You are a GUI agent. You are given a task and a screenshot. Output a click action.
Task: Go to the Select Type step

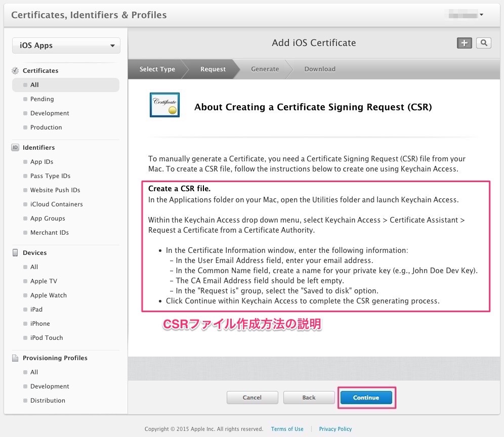point(157,69)
